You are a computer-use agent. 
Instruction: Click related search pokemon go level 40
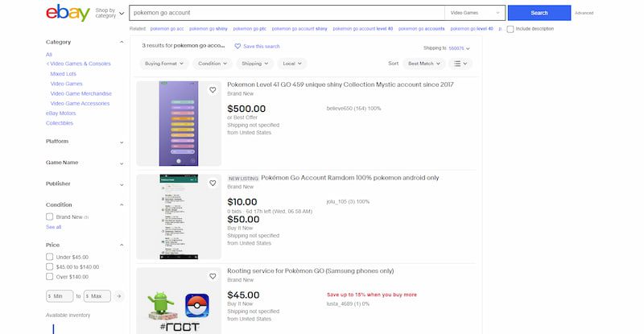(x=472, y=29)
